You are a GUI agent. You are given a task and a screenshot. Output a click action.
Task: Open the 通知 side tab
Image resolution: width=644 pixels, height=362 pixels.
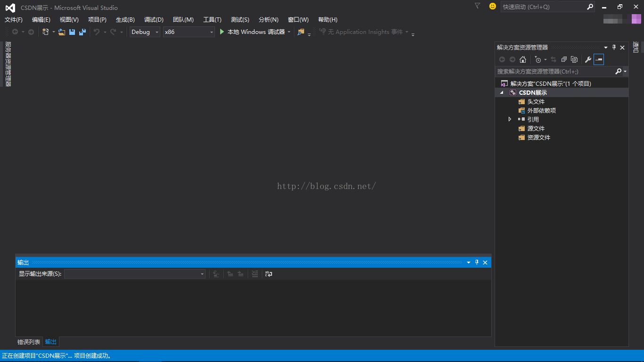[636, 47]
